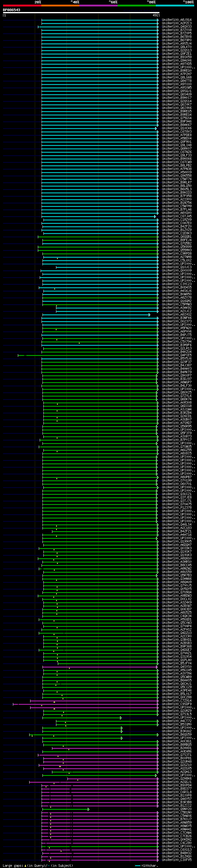Select hit label UniRef100_A0M308
The width and height of the screenshot is (197, 868).
[176, 403]
